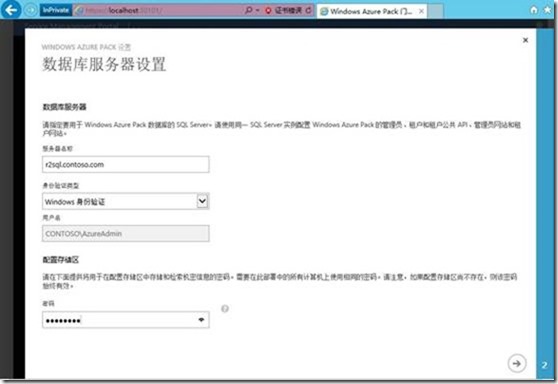Click the server name field r2sql.contoso.com

coord(126,164)
